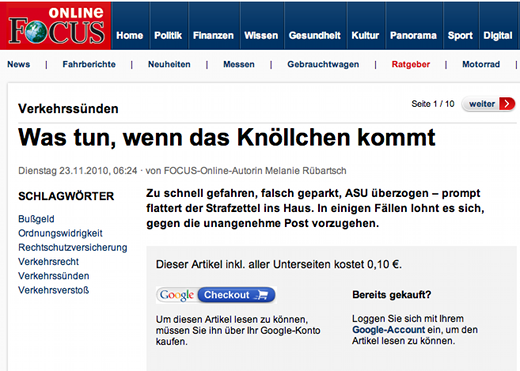Open the Verkehrsverstoß keyword link
Screen dimensions: 520x371
[x=54, y=290]
